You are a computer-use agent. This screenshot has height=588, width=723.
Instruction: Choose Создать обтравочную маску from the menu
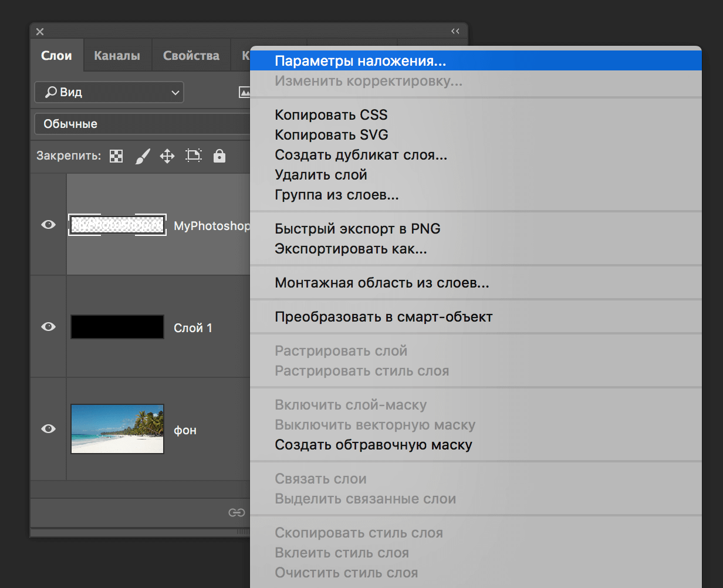click(373, 445)
